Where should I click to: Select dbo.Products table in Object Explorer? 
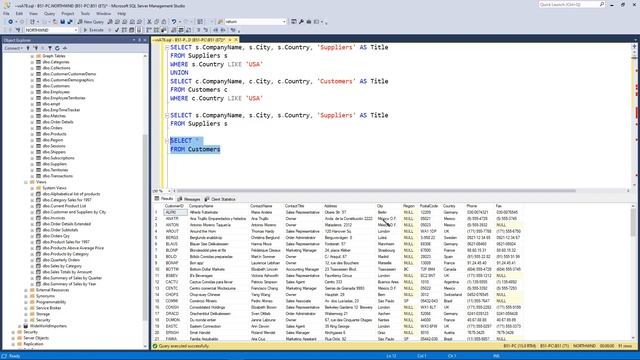54,134
